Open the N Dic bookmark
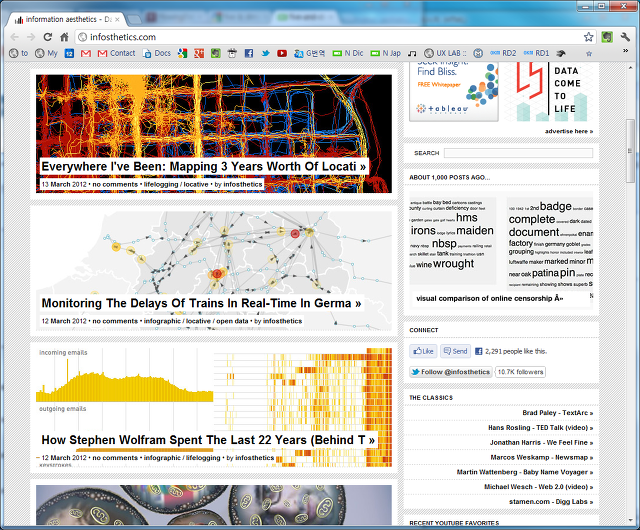The height and width of the screenshot is (530, 640). tap(348, 53)
